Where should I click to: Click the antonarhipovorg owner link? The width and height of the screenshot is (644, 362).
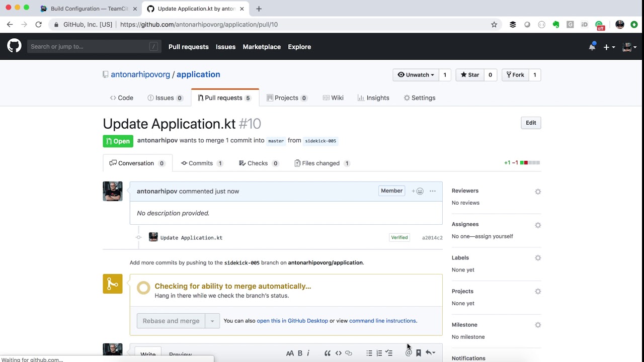click(140, 74)
